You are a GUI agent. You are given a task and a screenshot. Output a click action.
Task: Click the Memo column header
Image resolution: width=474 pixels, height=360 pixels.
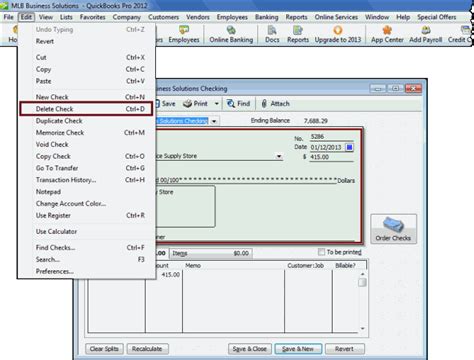(193, 266)
